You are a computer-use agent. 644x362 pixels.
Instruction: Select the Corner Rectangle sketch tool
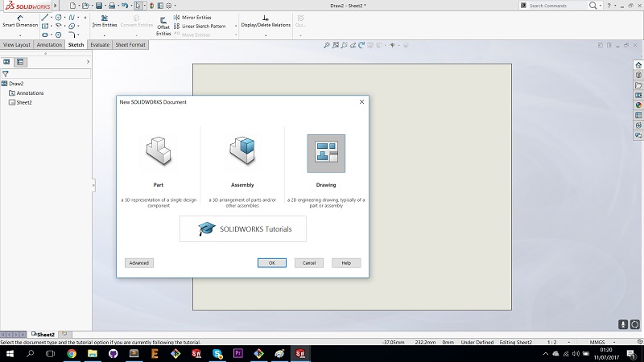point(45,26)
